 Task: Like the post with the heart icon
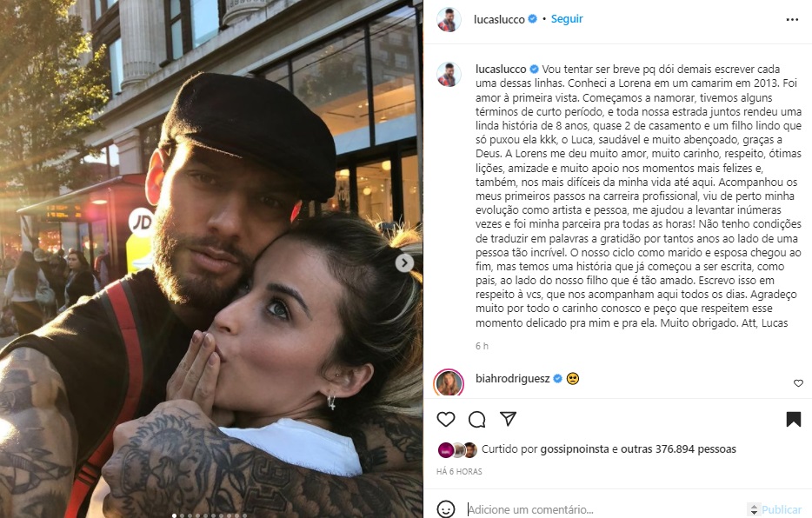tap(446, 419)
